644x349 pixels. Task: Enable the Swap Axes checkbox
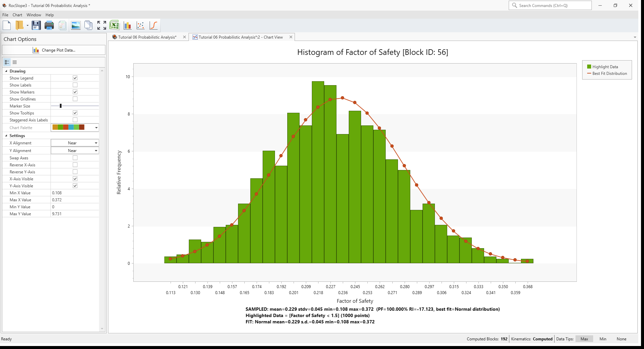pyautogui.click(x=75, y=158)
